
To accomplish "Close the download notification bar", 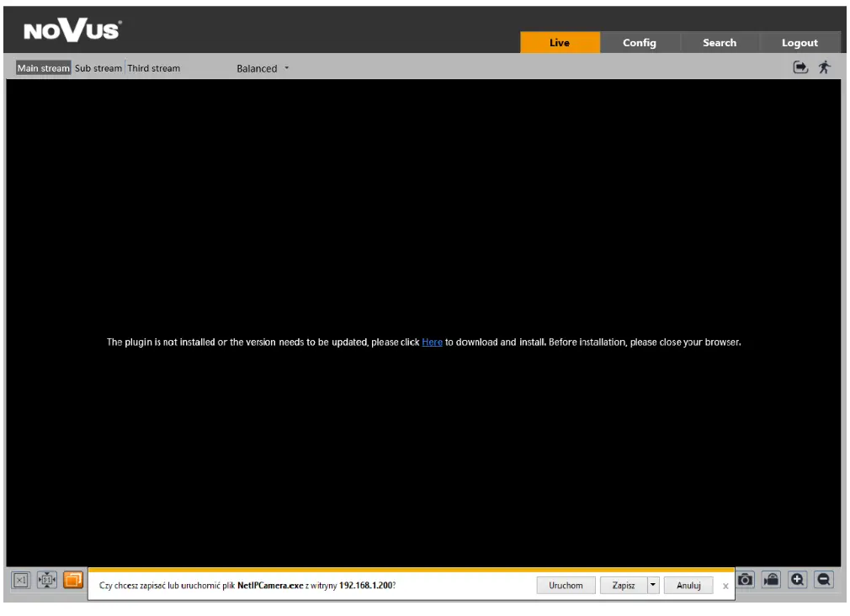I will [725, 587].
